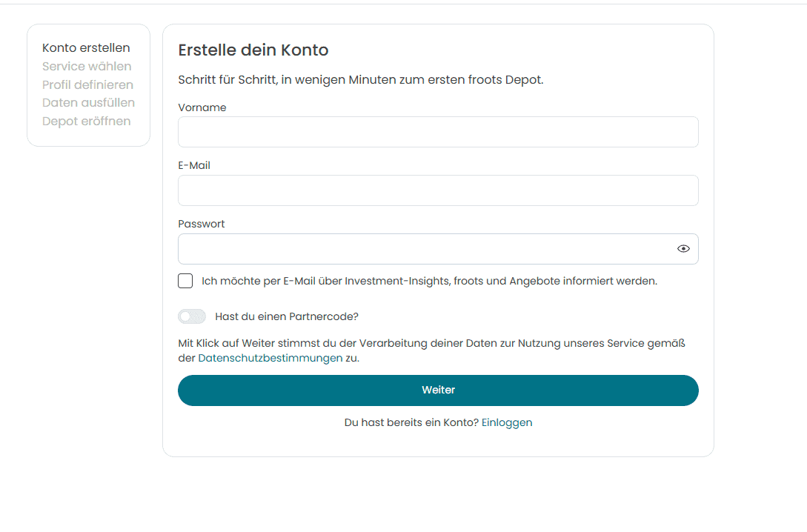Click the 'Erstelle dein Konto' heading
Screen dimensions: 807x532
[x=253, y=50]
